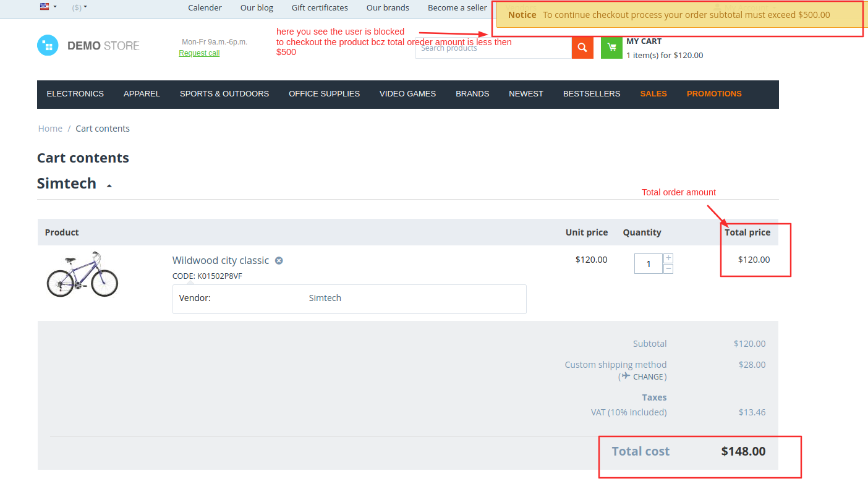868x484 pixels.
Task: Open Gift certificates page
Action: [x=320, y=7]
